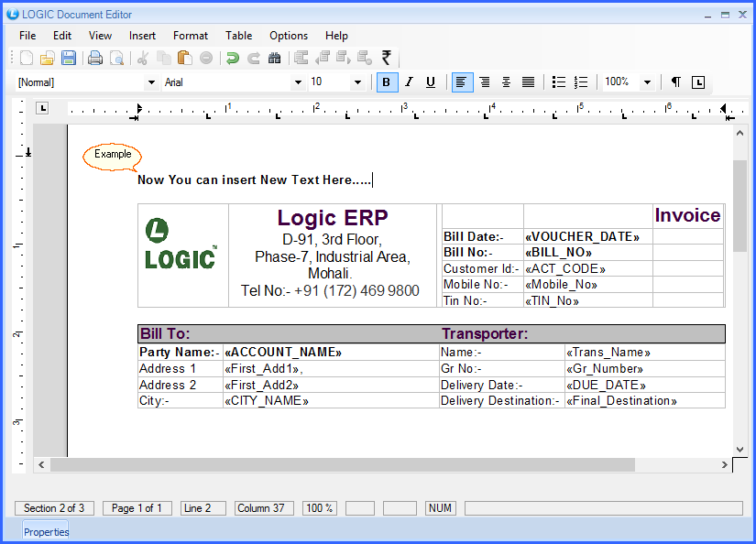Screen dimensions: 756x544
Task: Click the left indent marker on ruler
Action: point(138,109)
